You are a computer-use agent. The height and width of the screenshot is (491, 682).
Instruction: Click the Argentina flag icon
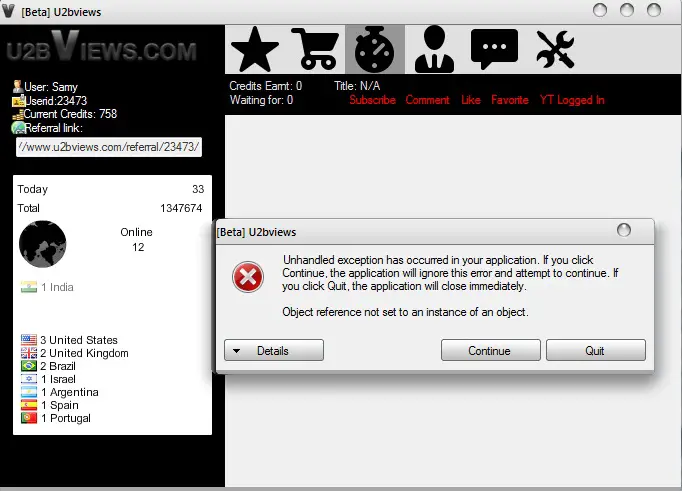pos(29,392)
